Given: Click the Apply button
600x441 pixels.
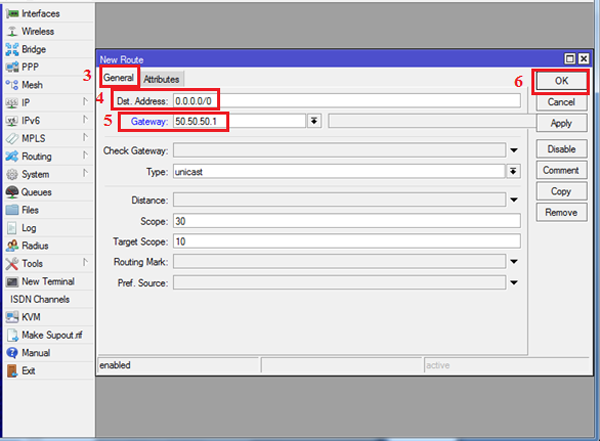Looking at the screenshot, I should (x=561, y=123).
